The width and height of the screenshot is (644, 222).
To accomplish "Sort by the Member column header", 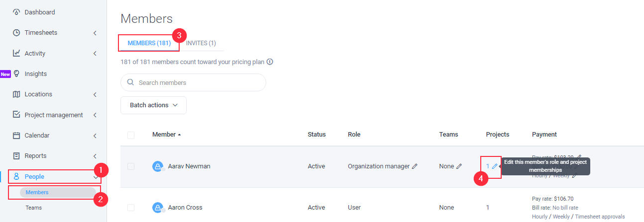I will 164,135.
